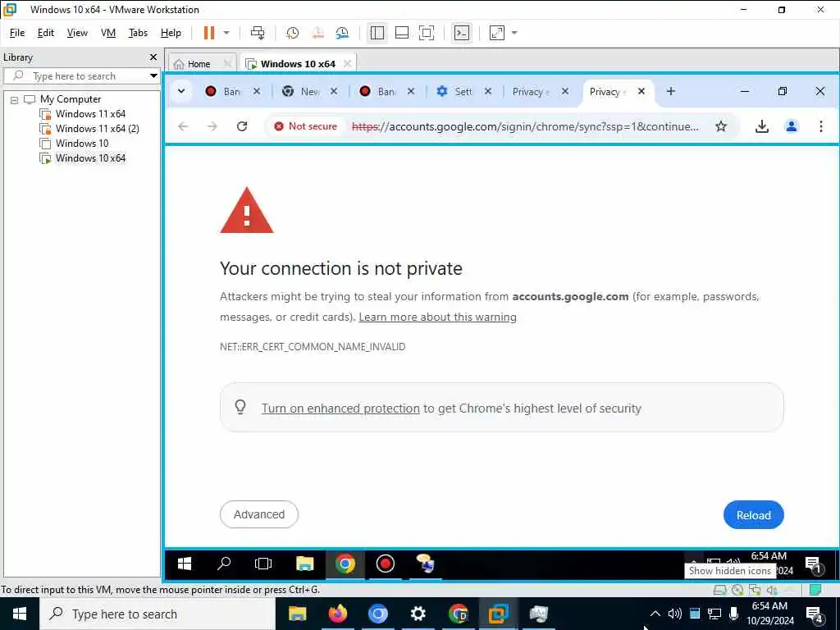
Task: Close the Windows 10 x64 VMware tab
Action: tap(347, 64)
